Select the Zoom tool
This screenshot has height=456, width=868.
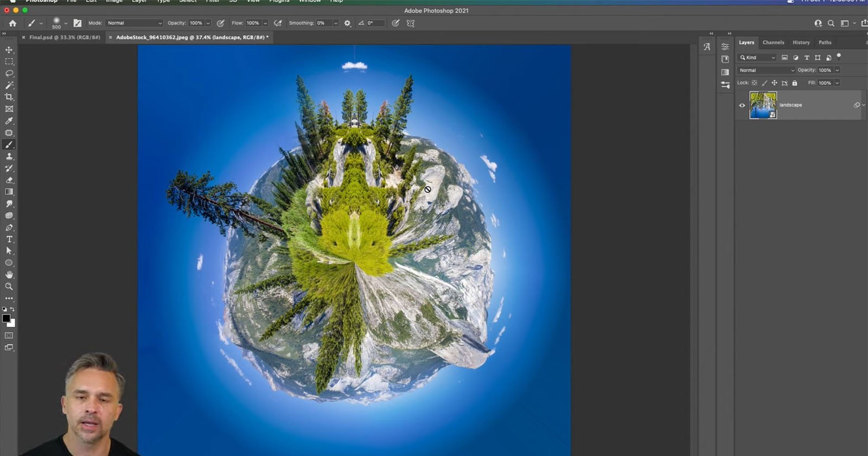click(x=9, y=286)
